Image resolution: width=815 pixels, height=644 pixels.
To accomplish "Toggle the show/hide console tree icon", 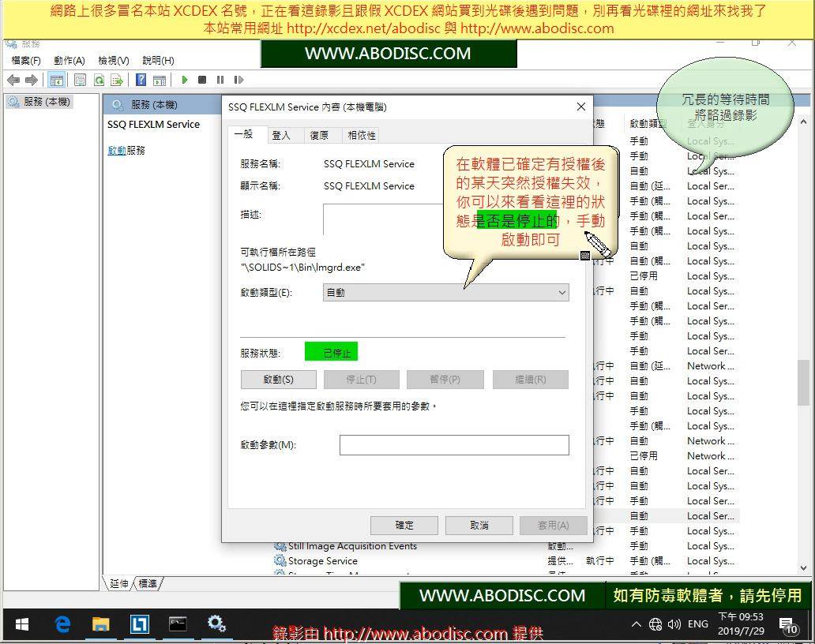I will click(x=57, y=80).
